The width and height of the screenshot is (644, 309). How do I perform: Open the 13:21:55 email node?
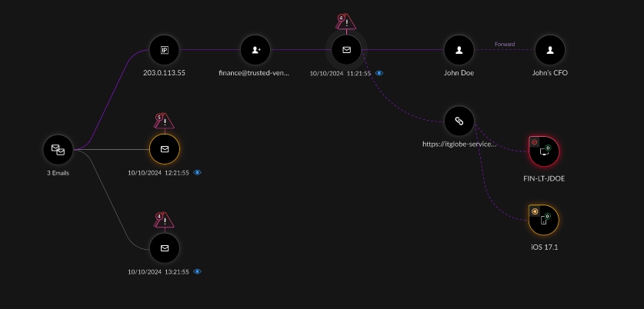click(164, 248)
